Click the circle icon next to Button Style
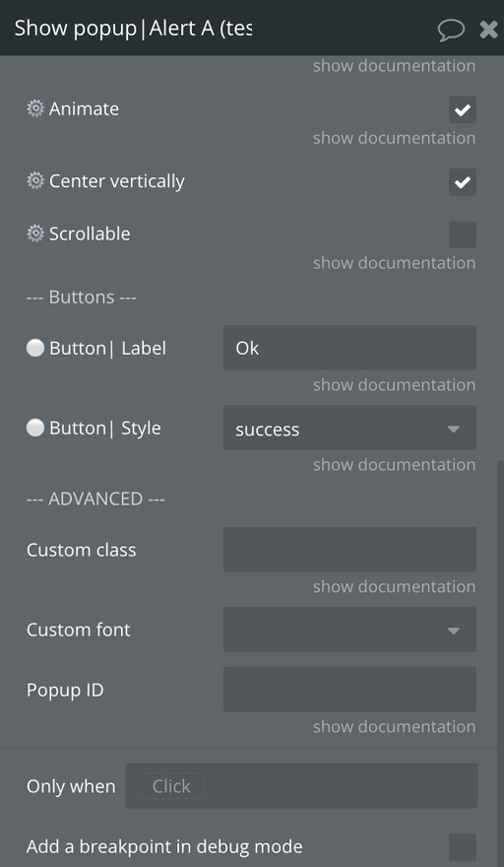 click(35, 428)
